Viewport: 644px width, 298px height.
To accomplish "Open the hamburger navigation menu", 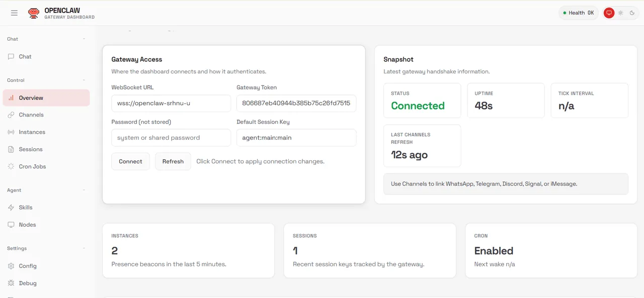I will (x=14, y=13).
